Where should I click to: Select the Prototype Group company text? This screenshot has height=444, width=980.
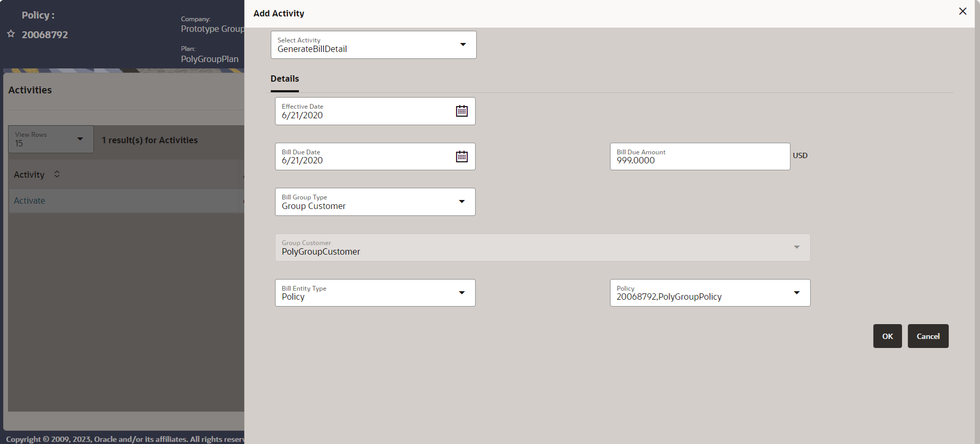[x=212, y=29]
